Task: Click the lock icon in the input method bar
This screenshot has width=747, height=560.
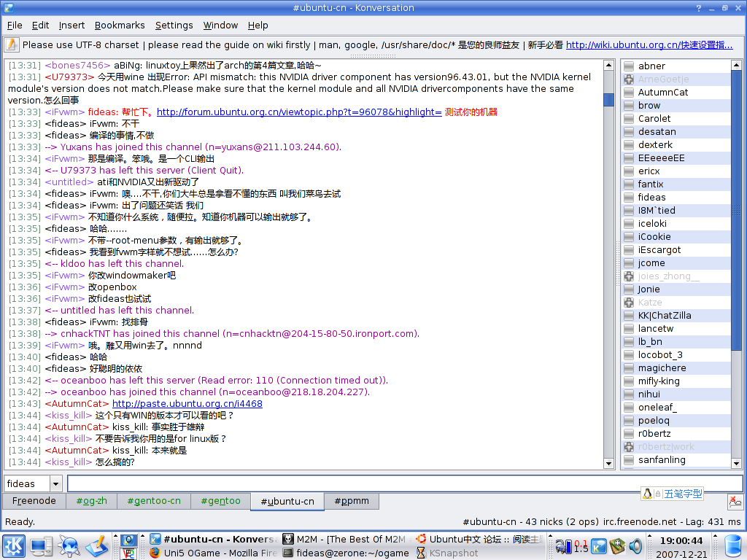Action: coord(658,494)
